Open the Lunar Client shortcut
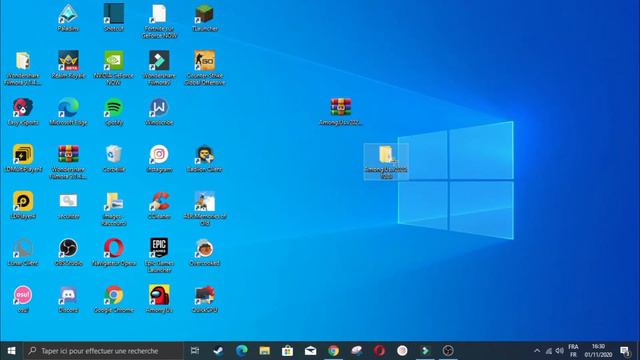 [x=23, y=252]
